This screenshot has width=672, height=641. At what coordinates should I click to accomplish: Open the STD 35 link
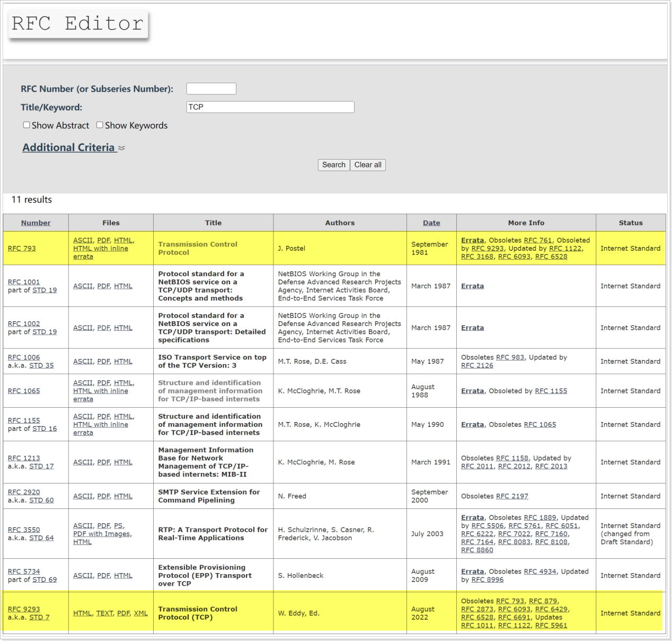pyautogui.click(x=41, y=365)
